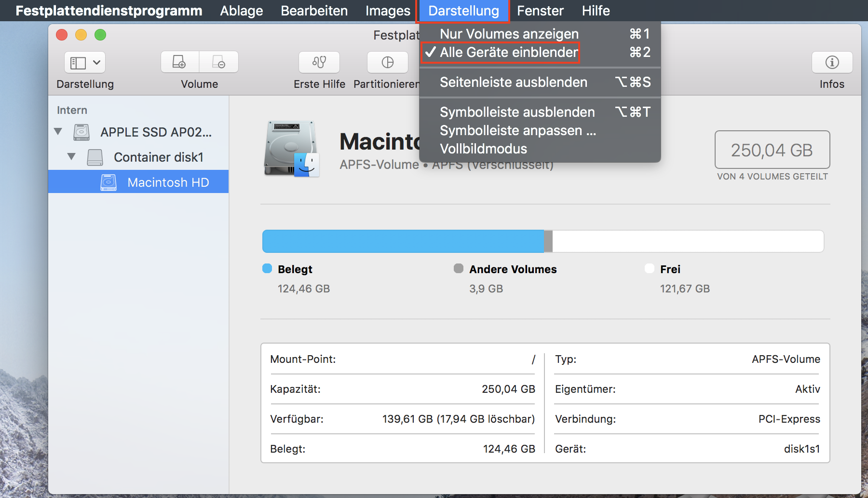Open the Infos button in toolbar
Screen dimensions: 868x498
[x=832, y=62]
